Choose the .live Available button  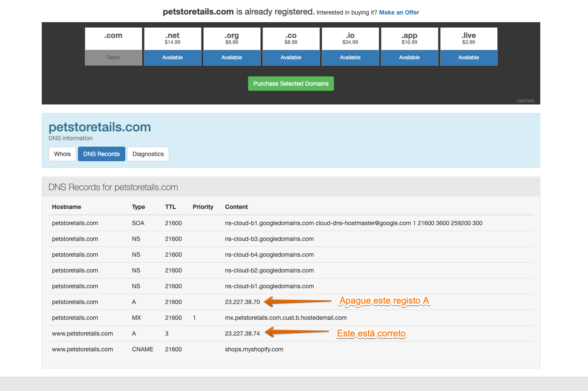pos(469,58)
